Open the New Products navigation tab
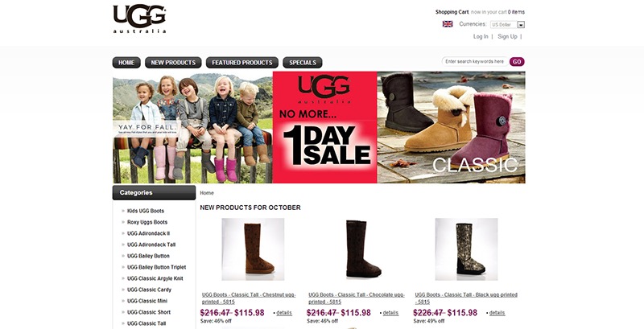 pyautogui.click(x=173, y=63)
